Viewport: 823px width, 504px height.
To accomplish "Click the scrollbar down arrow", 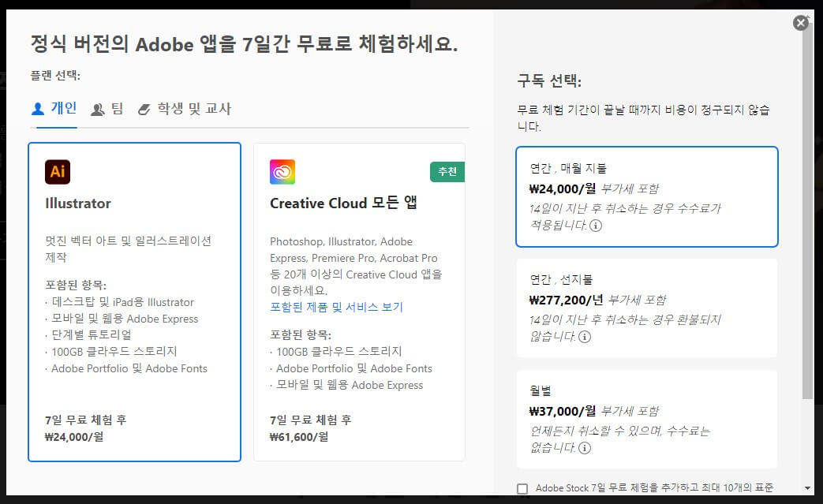I will pyautogui.click(x=807, y=488).
